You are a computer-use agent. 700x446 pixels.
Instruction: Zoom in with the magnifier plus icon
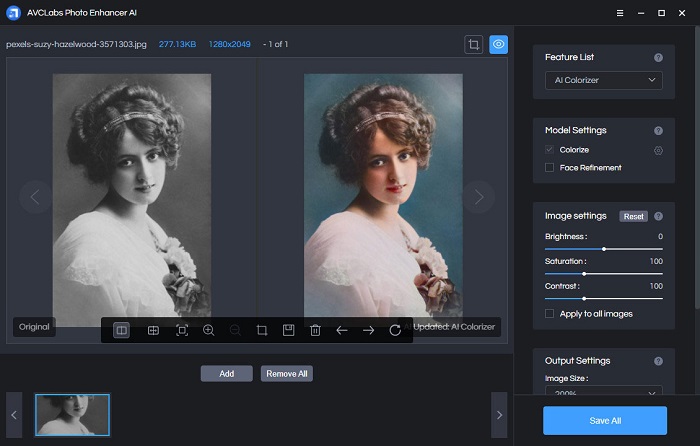pyautogui.click(x=208, y=330)
